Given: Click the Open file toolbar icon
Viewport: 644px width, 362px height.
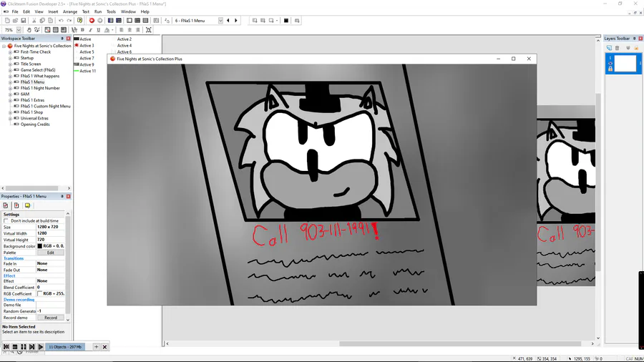Looking at the screenshot, I should tap(15, 21).
